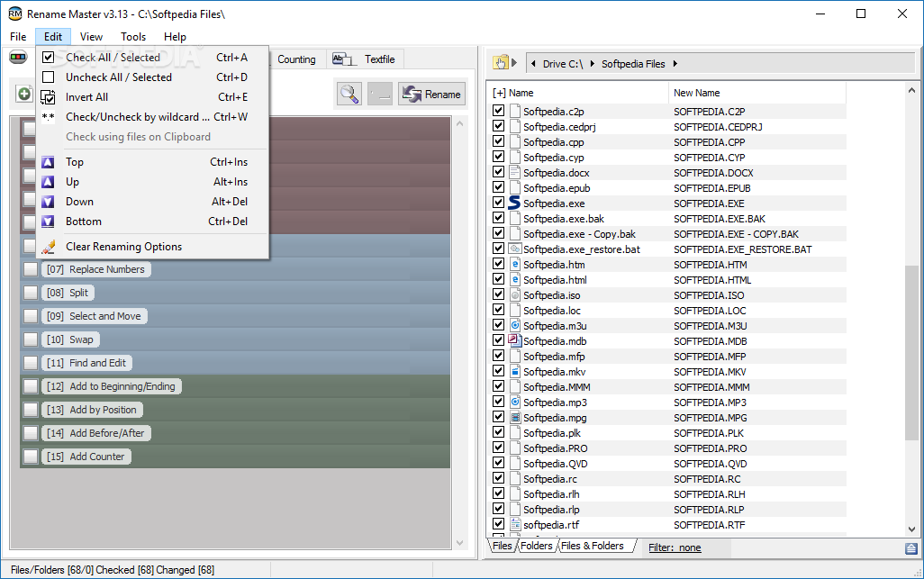Uncheck the Softpedia.epub file checkbox
924x579 pixels.
(x=499, y=186)
